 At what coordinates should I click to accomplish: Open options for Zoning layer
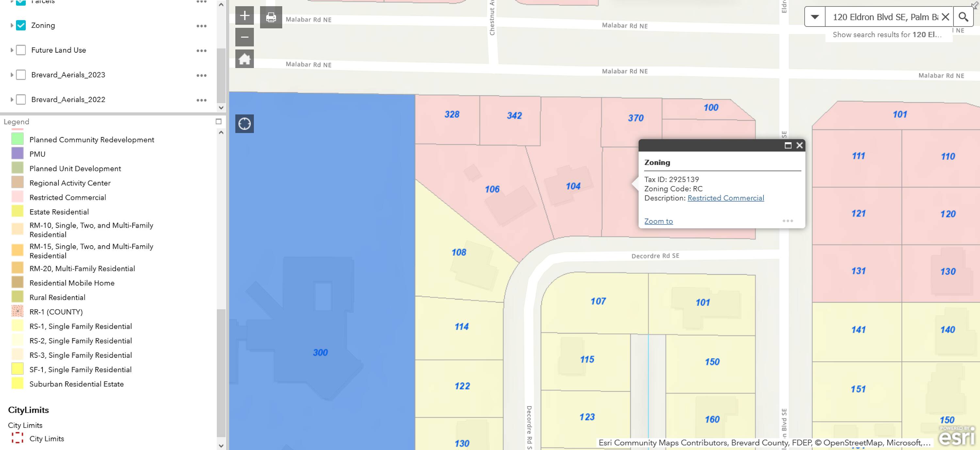201,26
